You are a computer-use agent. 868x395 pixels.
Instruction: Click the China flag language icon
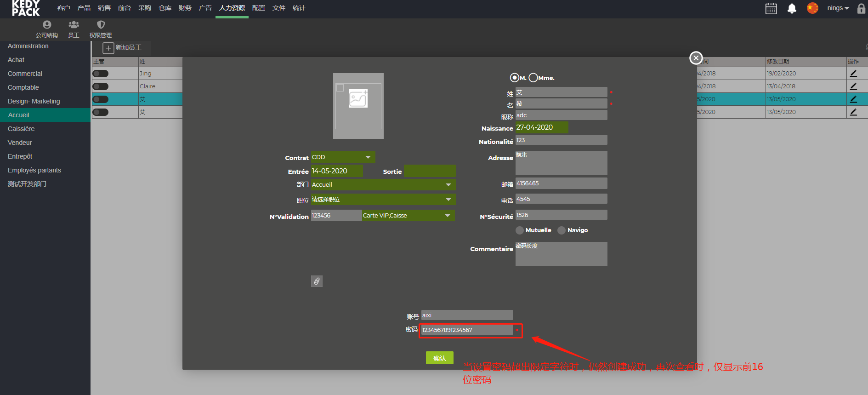click(812, 8)
